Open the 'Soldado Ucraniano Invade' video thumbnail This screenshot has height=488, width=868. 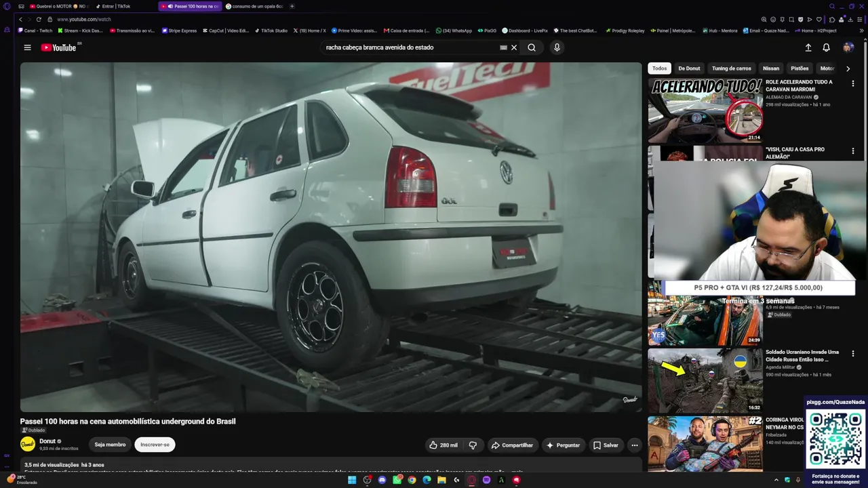[x=705, y=381]
